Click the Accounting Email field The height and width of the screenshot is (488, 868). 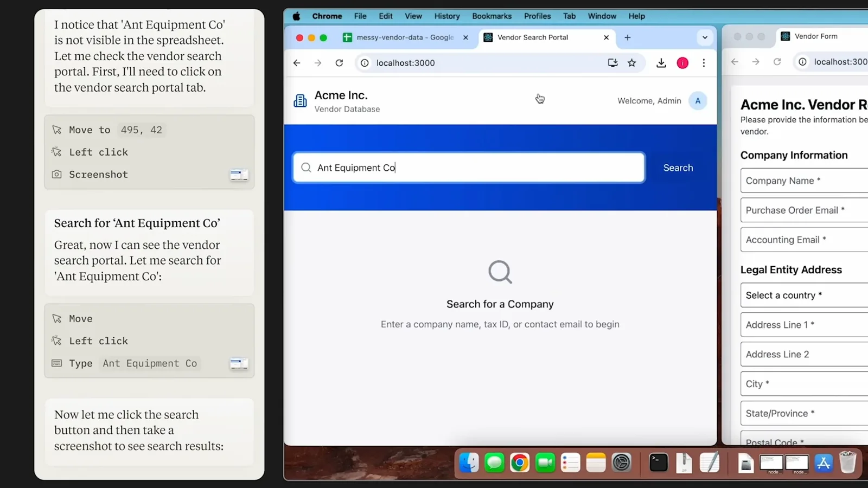(x=804, y=240)
